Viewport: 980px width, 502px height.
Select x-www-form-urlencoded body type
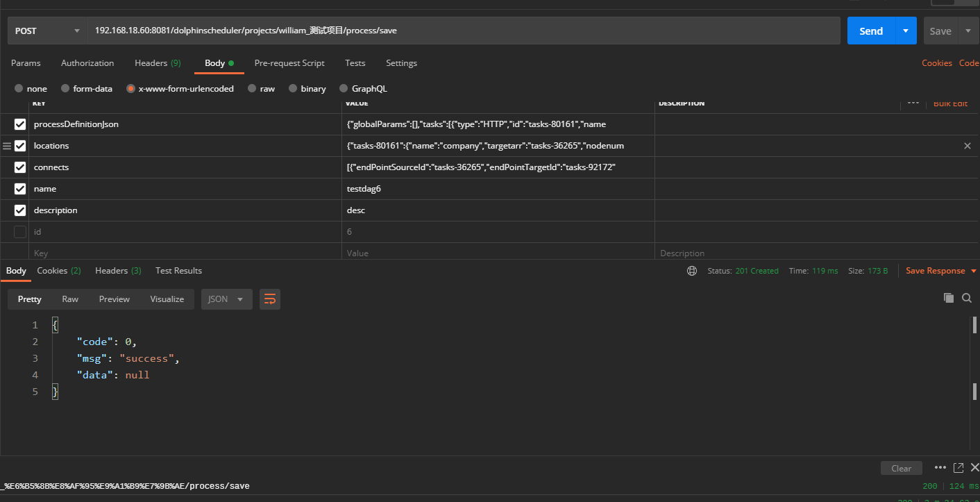click(130, 89)
